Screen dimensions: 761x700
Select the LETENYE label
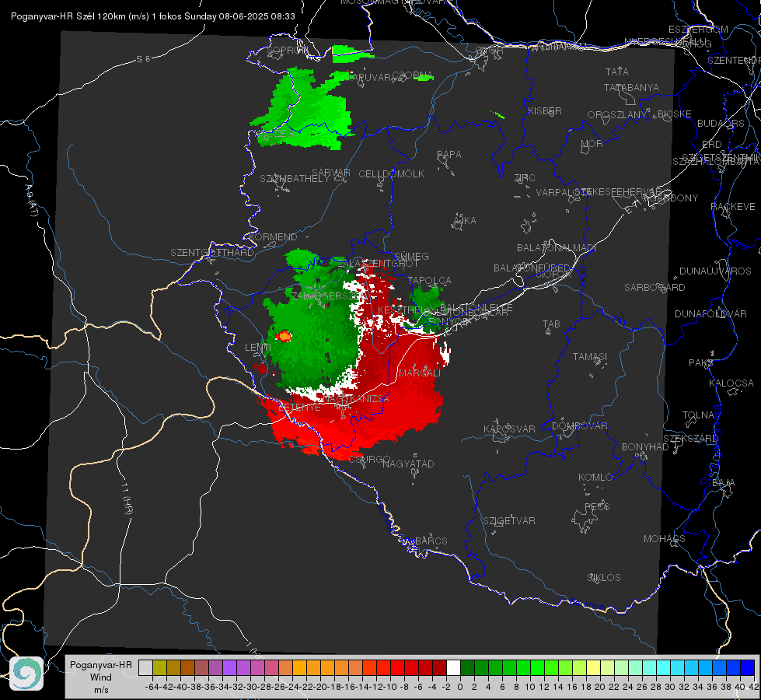tap(299, 408)
